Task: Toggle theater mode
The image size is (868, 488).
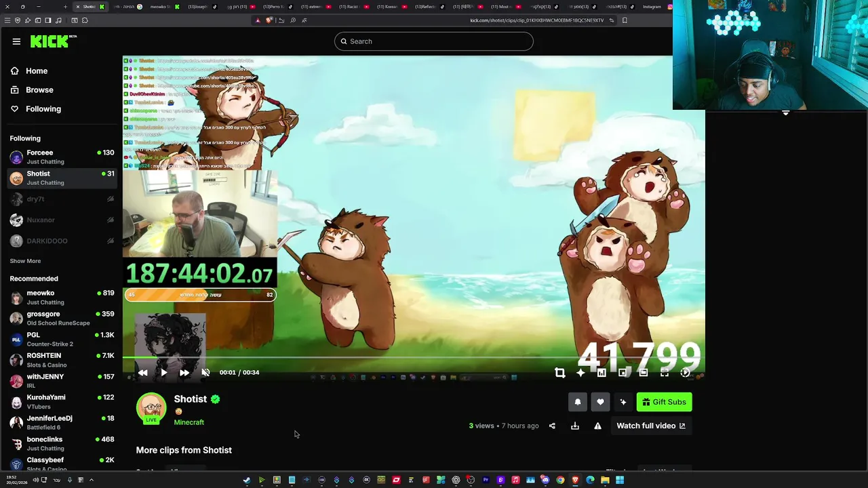Action: (x=644, y=373)
